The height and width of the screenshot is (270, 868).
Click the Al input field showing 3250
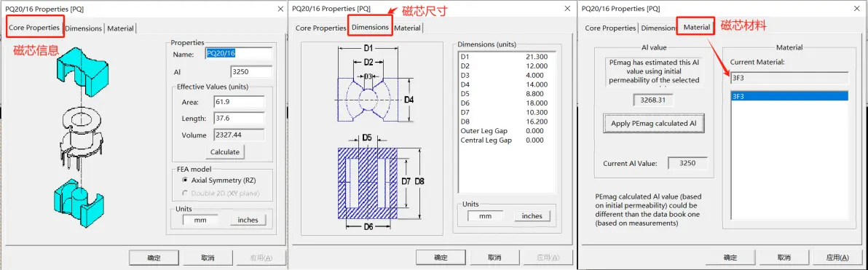pyautogui.click(x=251, y=72)
